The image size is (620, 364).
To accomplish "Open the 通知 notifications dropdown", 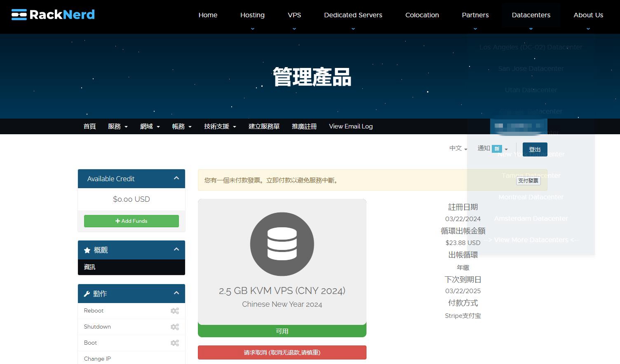I will coord(492,148).
